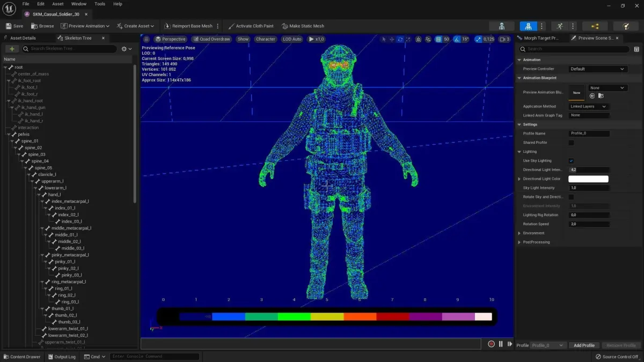Open Content Drawer
Viewport: 644px width, 362px height.
[22, 357]
